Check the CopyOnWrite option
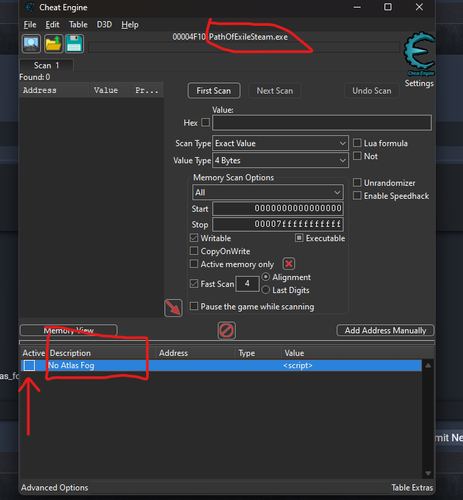Image resolution: width=463 pixels, height=500 pixels. pyautogui.click(x=194, y=251)
